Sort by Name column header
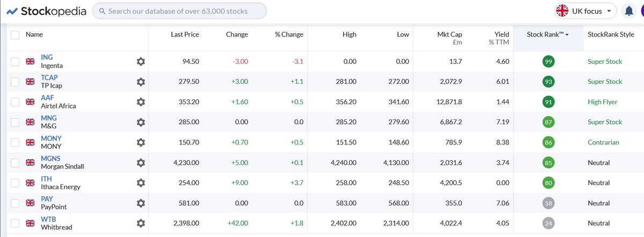 pyautogui.click(x=34, y=35)
